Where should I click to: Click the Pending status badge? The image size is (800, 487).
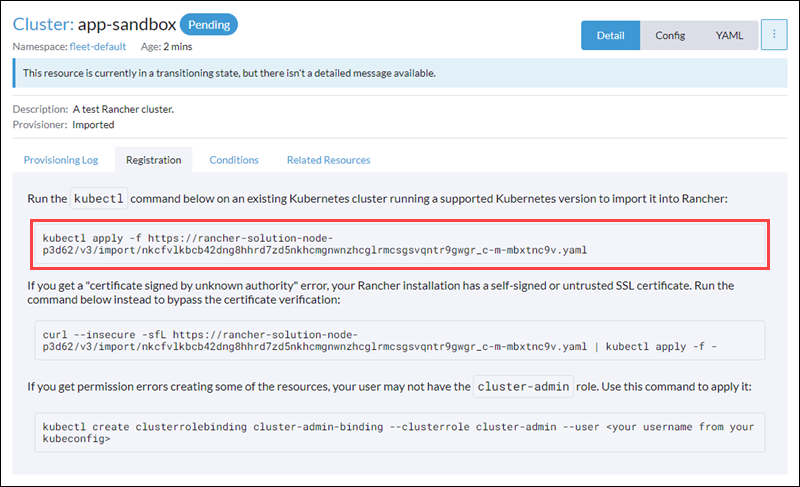pos(209,24)
